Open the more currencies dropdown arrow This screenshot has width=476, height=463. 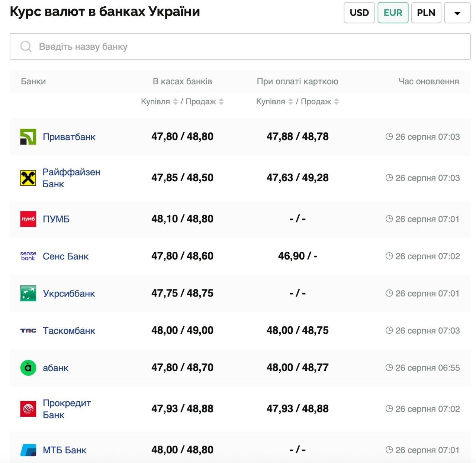point(457,13)
